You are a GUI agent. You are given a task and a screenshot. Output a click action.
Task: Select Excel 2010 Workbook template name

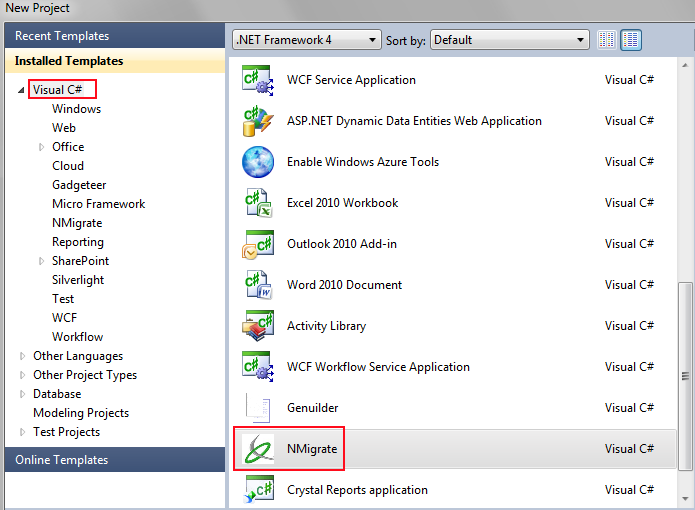coord(343,203)
